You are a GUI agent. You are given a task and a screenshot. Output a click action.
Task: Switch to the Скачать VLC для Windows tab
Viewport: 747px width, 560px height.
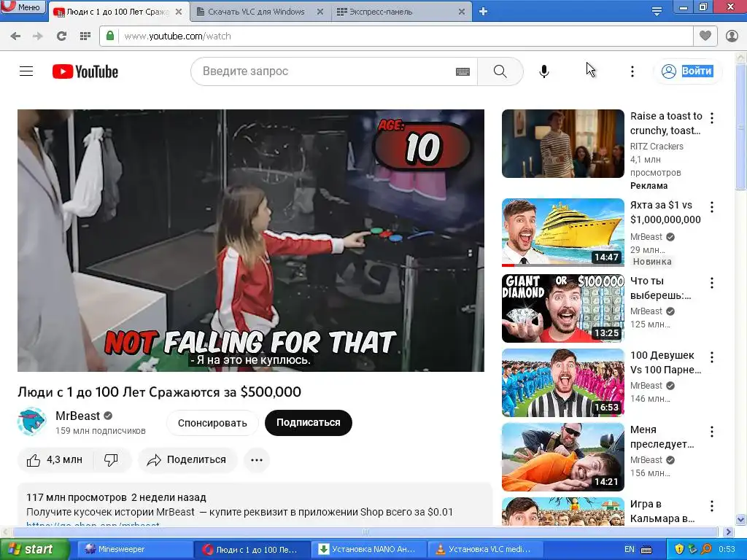[256, 12]
